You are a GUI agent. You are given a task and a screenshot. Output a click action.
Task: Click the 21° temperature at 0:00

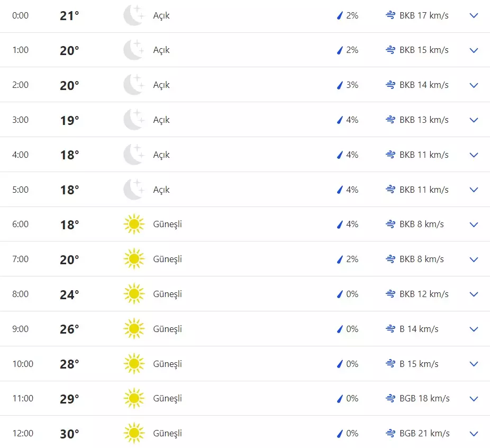click(x=69, y=16)
